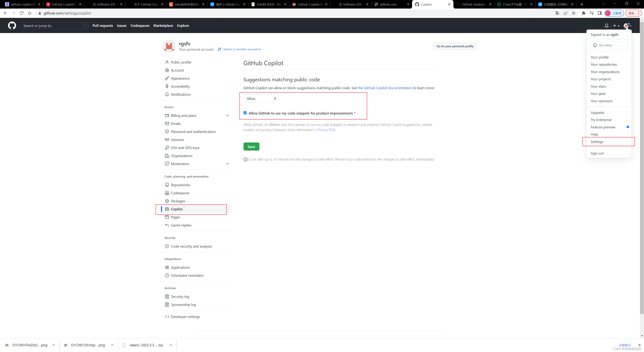The width and height of the screenshot is (644, 352).
Task: Open Marketplace in the top navigation
Action: (163, 25)
